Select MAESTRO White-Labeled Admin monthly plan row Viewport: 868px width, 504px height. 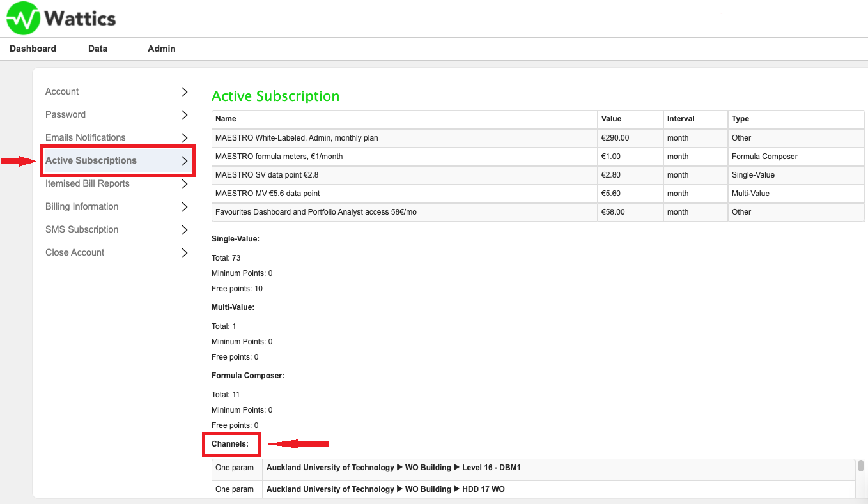(x=538, y=138)
